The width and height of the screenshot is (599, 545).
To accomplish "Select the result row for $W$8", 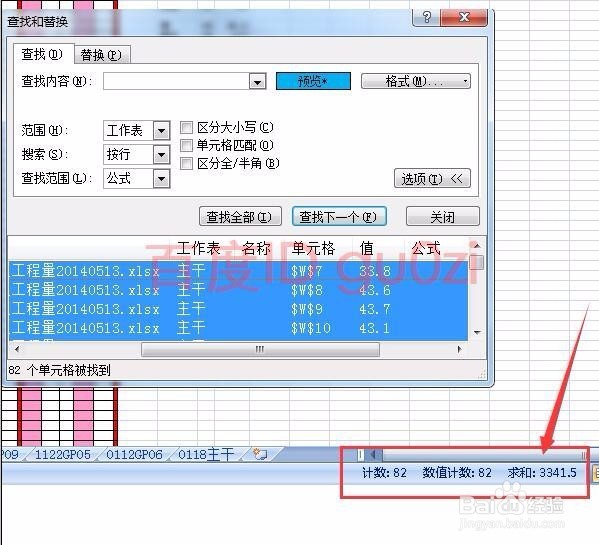I will [238, 290].
